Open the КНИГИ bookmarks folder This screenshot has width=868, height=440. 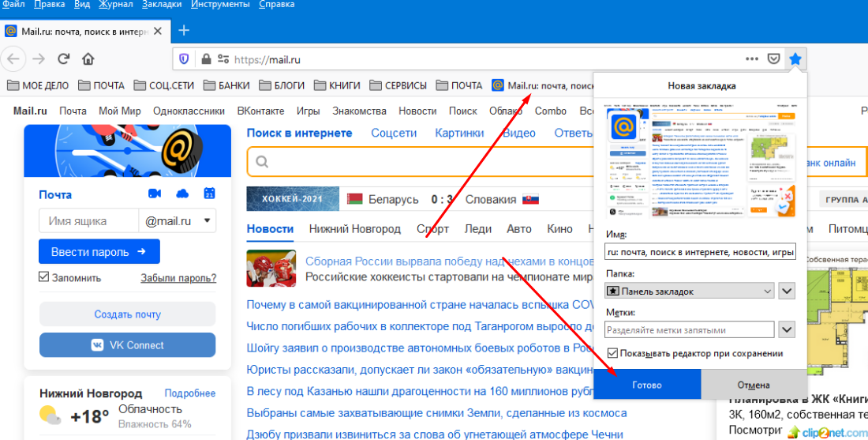337,85
